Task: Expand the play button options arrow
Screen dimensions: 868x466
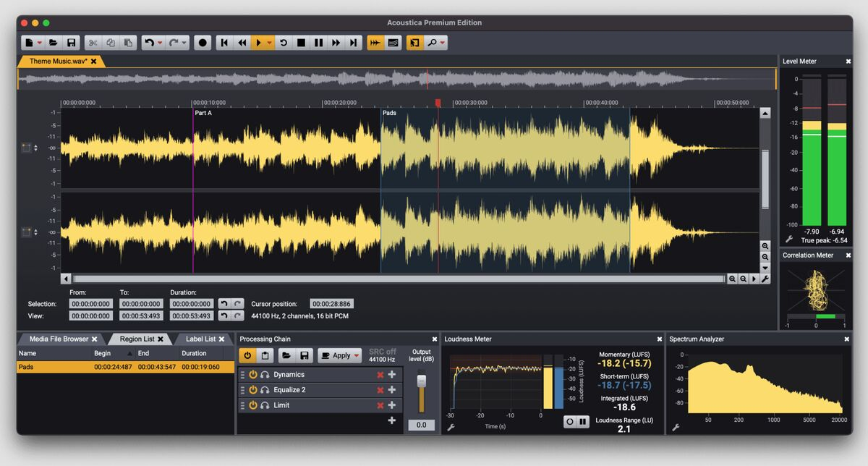Action: click(x=270, y=43)
